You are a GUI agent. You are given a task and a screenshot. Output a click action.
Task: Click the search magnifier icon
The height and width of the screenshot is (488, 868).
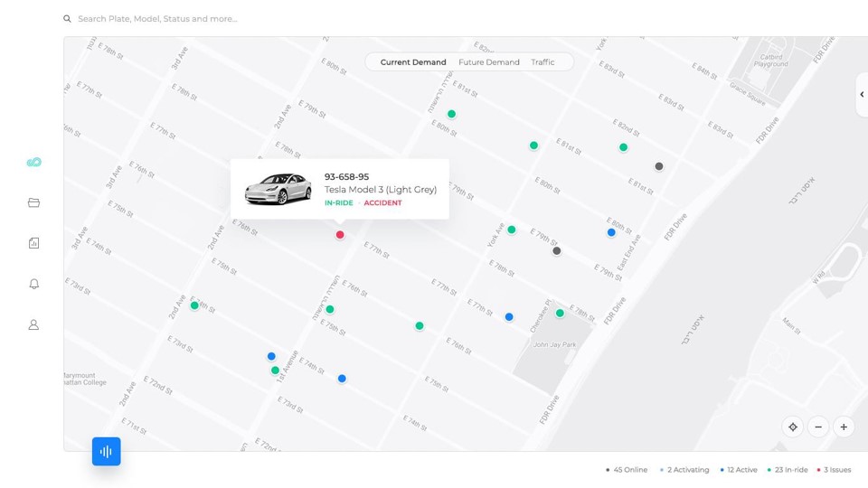67,19
